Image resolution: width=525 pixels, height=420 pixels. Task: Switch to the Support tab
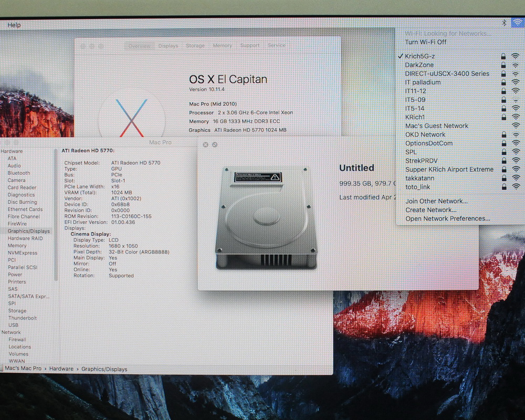(250, 45)
